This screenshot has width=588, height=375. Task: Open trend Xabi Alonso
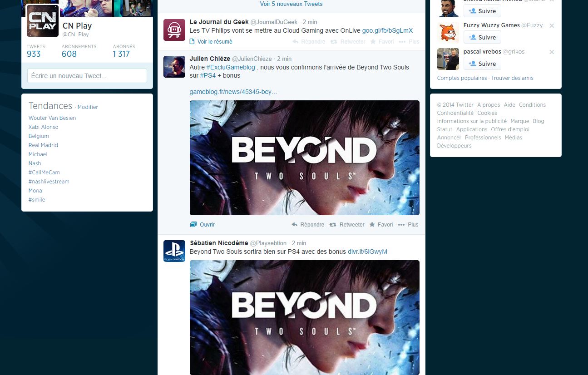pos(44,127)
